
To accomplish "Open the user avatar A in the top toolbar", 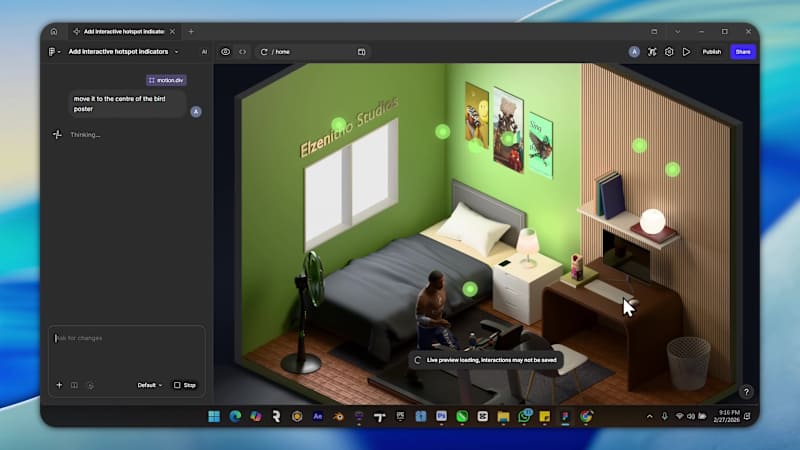I will tap(634, 52).
